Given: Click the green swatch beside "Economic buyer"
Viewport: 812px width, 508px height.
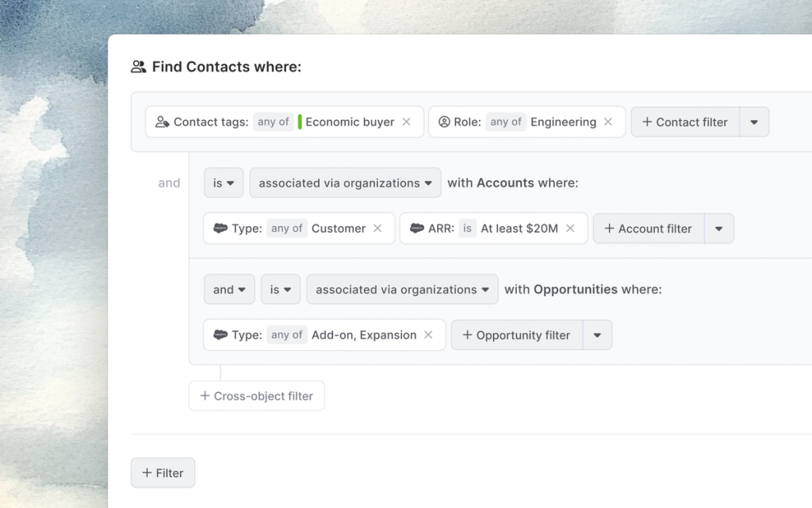Looking at the screenshot, I should coord(304,121).
